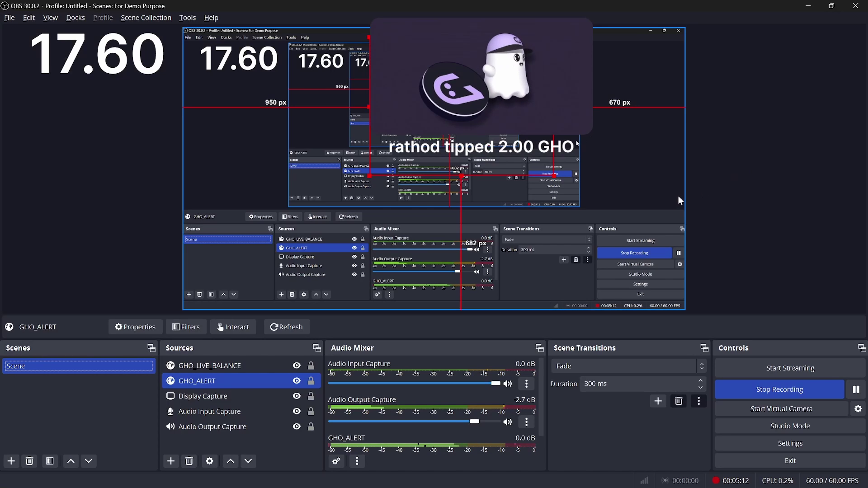Open Audio Mixer bottom three-dot menu

pyautogui.click(x=357, y=461)
